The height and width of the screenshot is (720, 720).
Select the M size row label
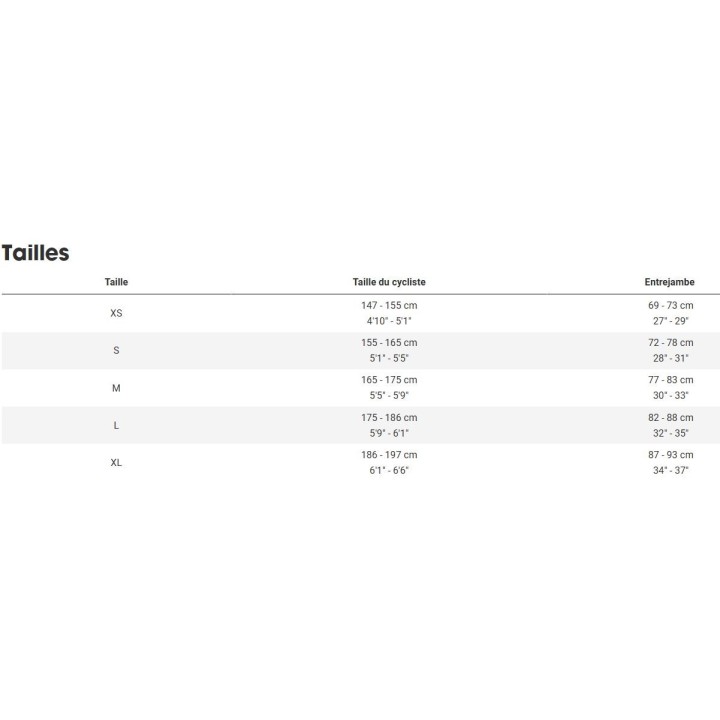pyautogui.click(x=116, y=388)
